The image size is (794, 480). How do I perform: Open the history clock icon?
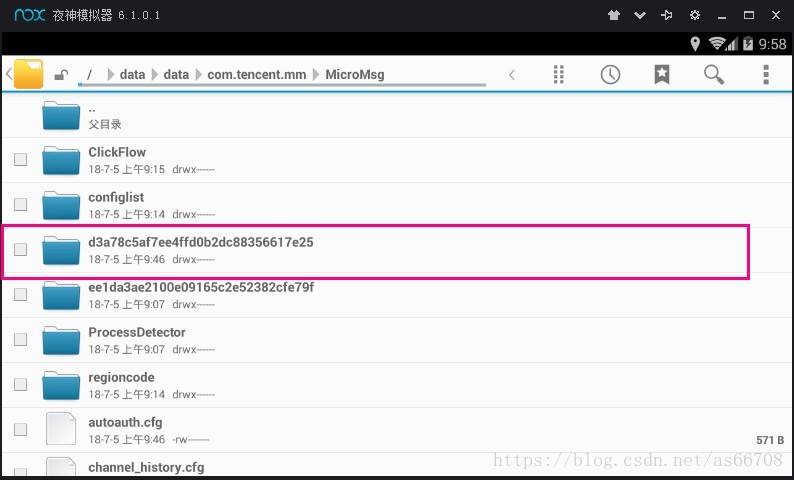[610, 74]
